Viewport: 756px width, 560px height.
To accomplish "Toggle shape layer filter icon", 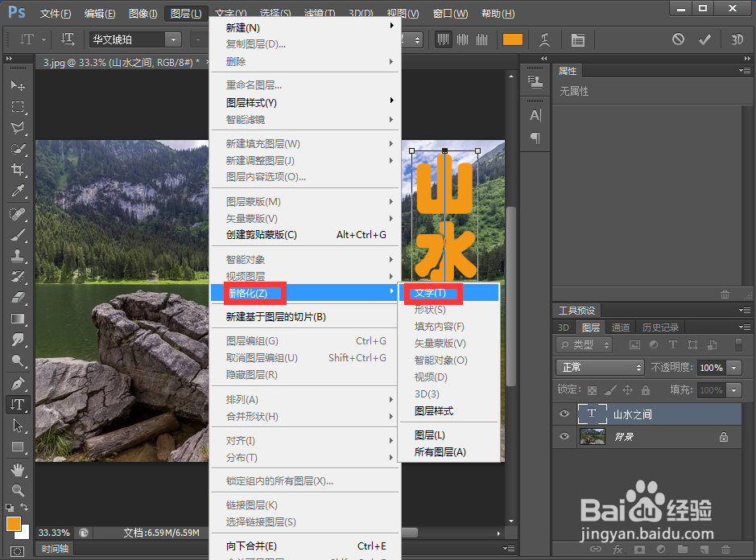I will point(692,344).
